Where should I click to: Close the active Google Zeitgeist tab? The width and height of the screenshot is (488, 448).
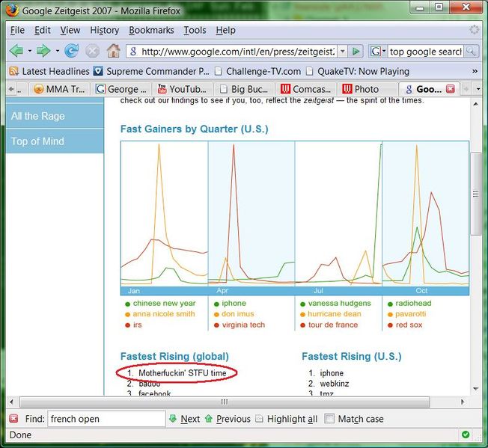(451, 89)
